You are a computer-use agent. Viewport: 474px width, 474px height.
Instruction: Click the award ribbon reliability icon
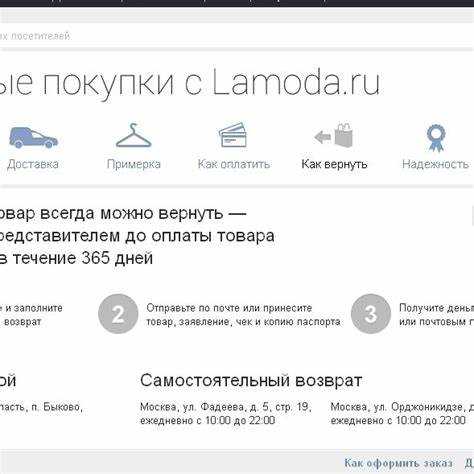pos(436,138)
